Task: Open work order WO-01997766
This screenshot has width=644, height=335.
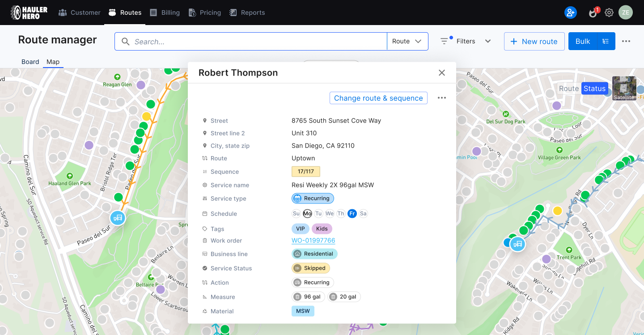Action: 314,240
